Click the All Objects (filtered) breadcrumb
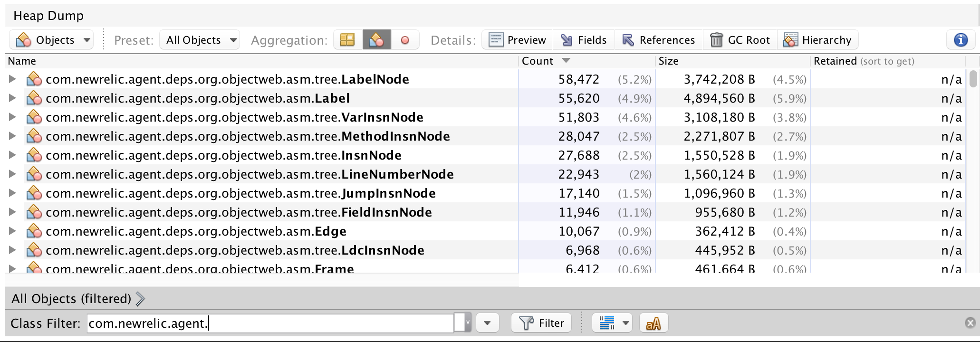This screenshot has height=342, width=980. point(71,299)
